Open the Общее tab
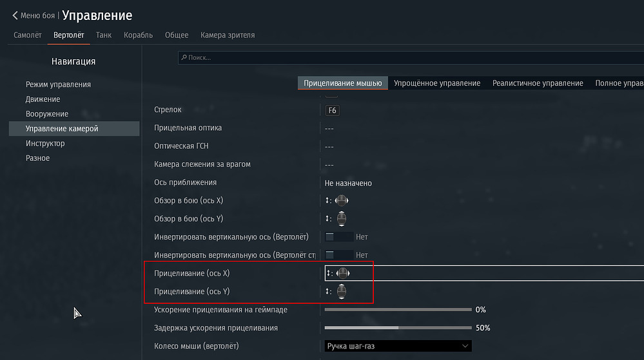The width and height of the screenshot is (644, 360). (x=177, y=35)
